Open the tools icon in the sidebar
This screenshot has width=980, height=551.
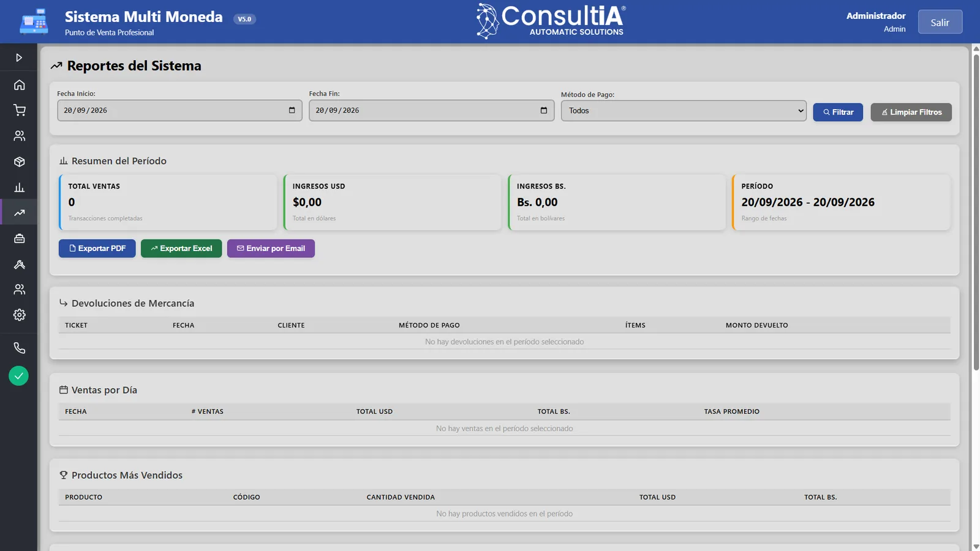(x=20, y=264)
